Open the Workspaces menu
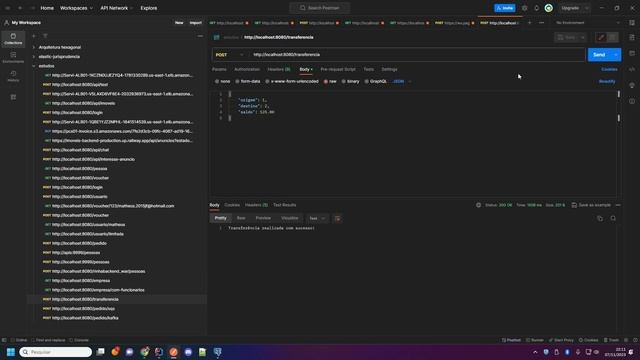Viewport: 640px width, 360px height. (76, 8)
